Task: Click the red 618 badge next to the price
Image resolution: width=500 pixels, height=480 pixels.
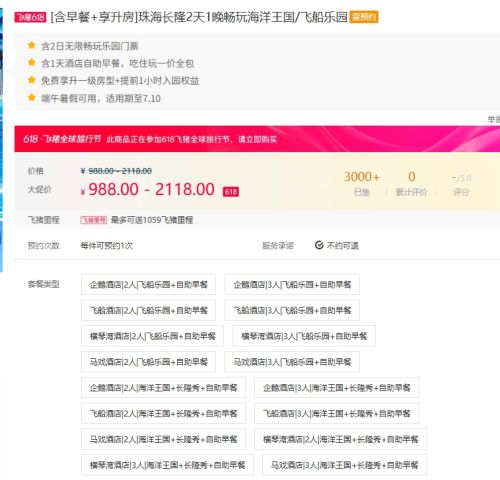Action: coord(231,191)
